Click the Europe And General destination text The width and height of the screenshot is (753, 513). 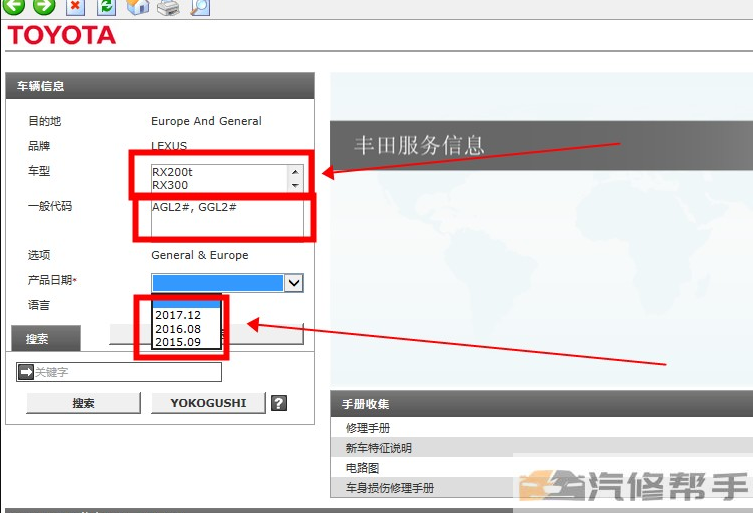[x=206, y=121]
